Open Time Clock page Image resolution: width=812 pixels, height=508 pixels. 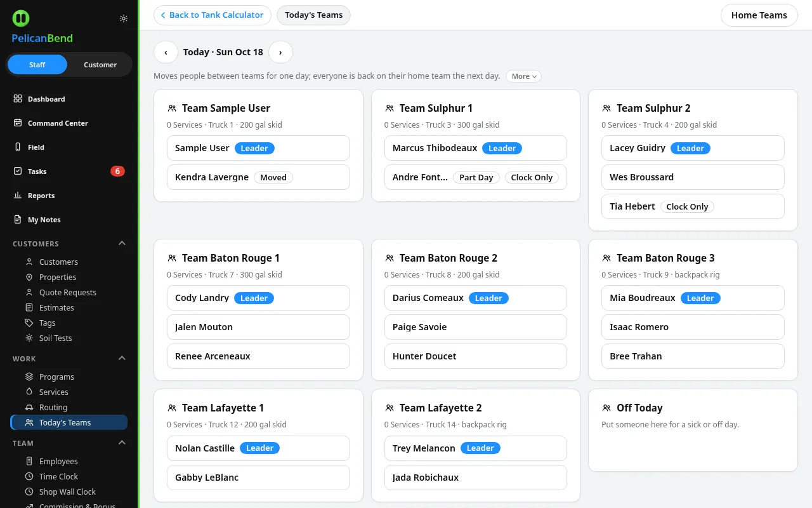pos(69,476)
